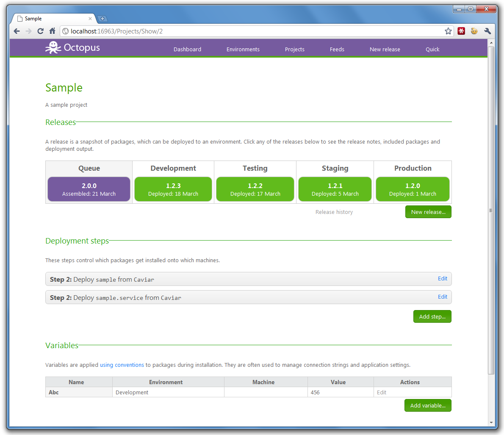Minimize the browser window
This screenshot has width=504, height=435.
(459, 9)
